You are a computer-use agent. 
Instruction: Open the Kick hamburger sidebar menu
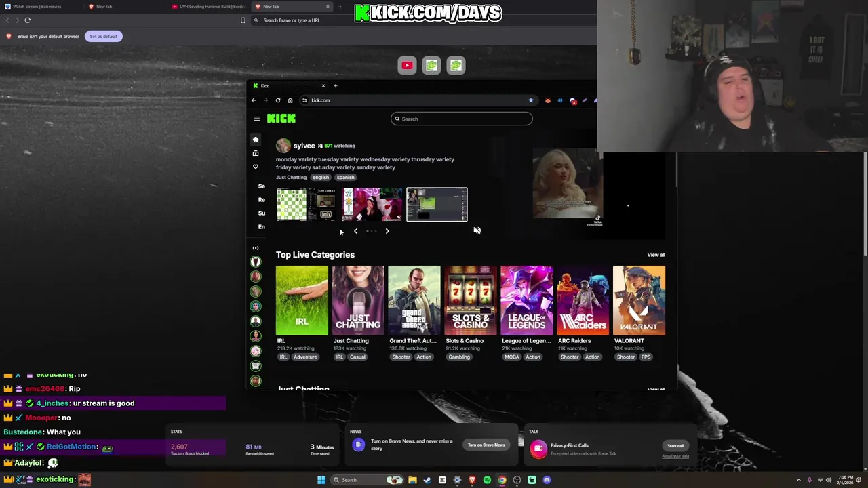pos(256,119)
